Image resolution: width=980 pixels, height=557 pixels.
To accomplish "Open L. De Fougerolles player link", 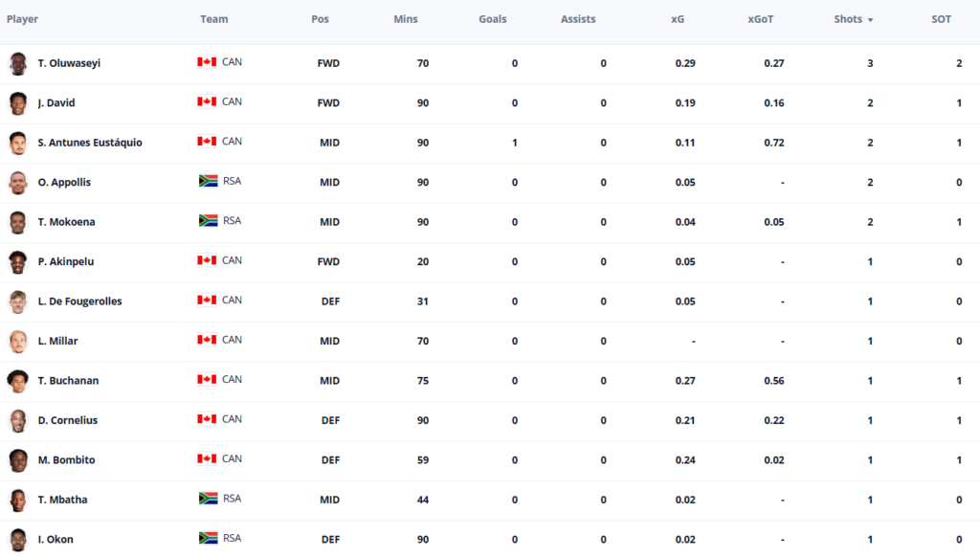I will coord(80,301).
